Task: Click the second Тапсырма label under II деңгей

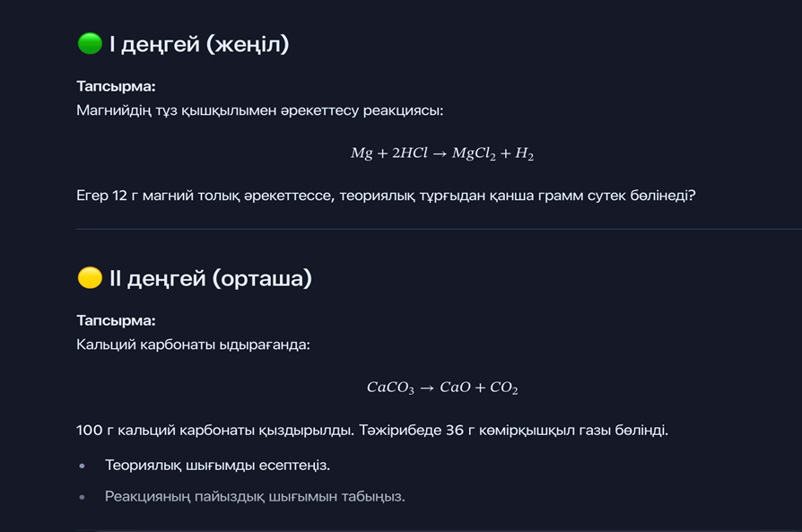Action: (116, 320)
